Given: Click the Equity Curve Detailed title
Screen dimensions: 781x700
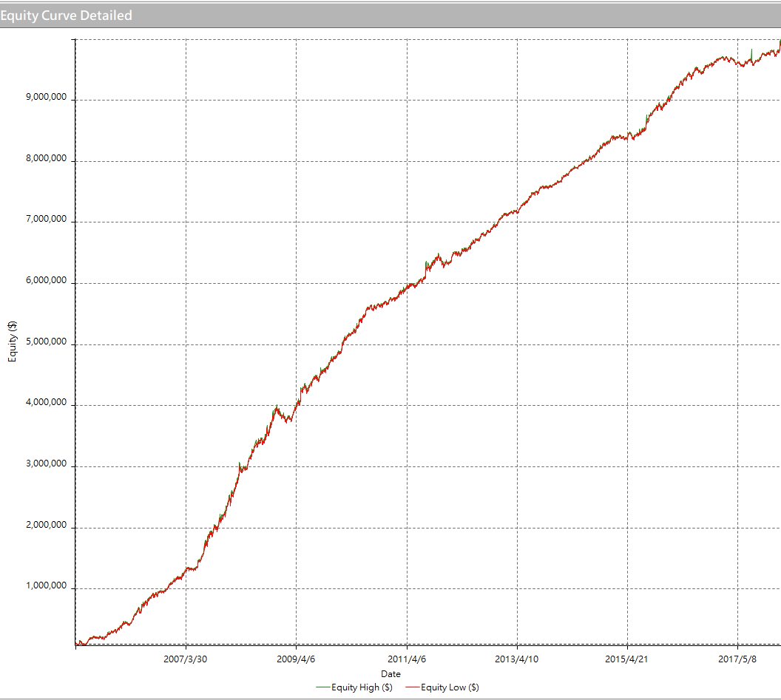Looking at the screenshot, I should [x=67, y=16].
